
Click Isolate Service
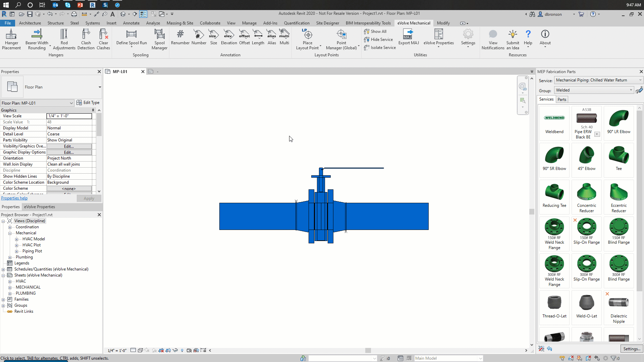(380, 48)
